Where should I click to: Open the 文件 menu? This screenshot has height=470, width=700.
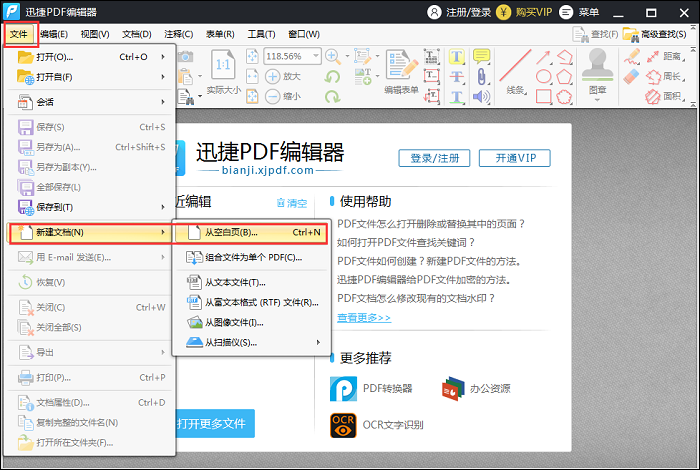point(19,34)
